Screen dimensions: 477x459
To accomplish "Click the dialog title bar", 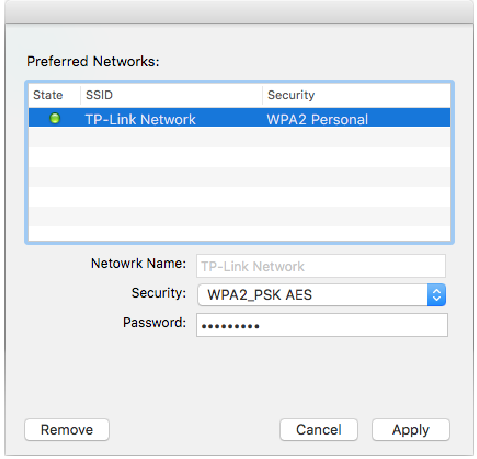I will point(239,12).
